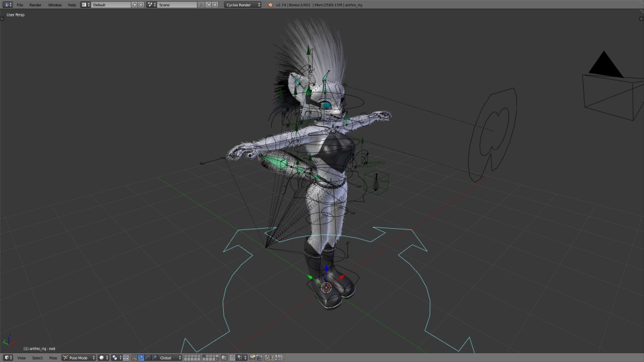Click the OpenGL render animation icon
The image size is (644, 362).
(x=259, y=358)
